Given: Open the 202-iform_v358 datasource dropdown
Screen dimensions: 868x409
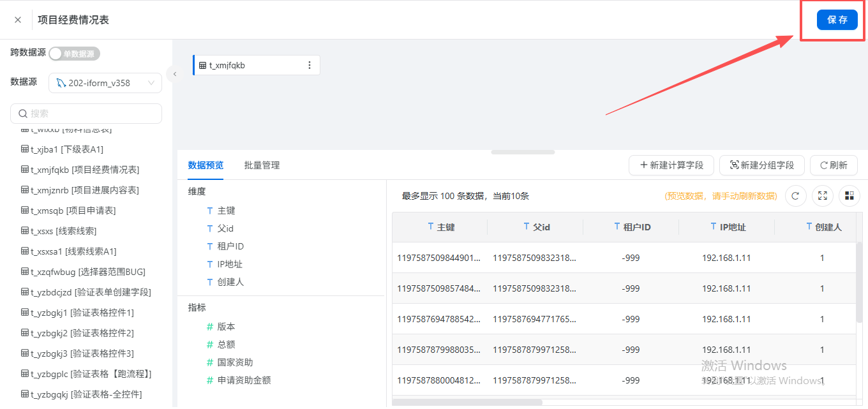Looking at the screenshot, I should coord(105,83).
